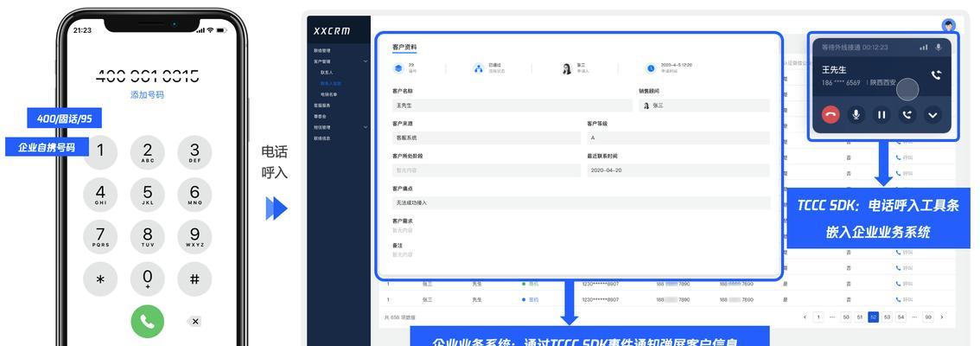Click the clock 申请时间 icon
This screenshot has height=346, width=980.
pyautogui.click(x=651, y=68)
